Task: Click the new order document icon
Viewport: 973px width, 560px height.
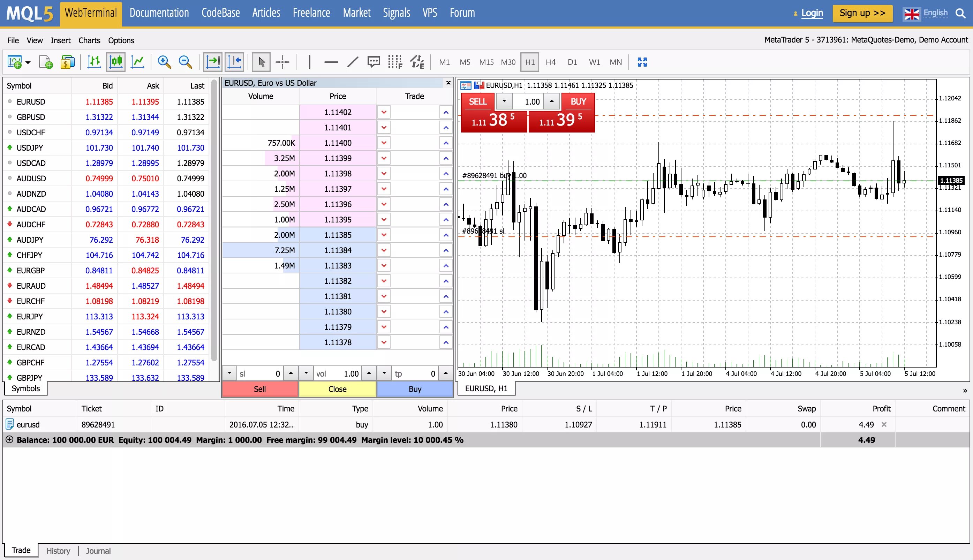Action: (46, 62)
